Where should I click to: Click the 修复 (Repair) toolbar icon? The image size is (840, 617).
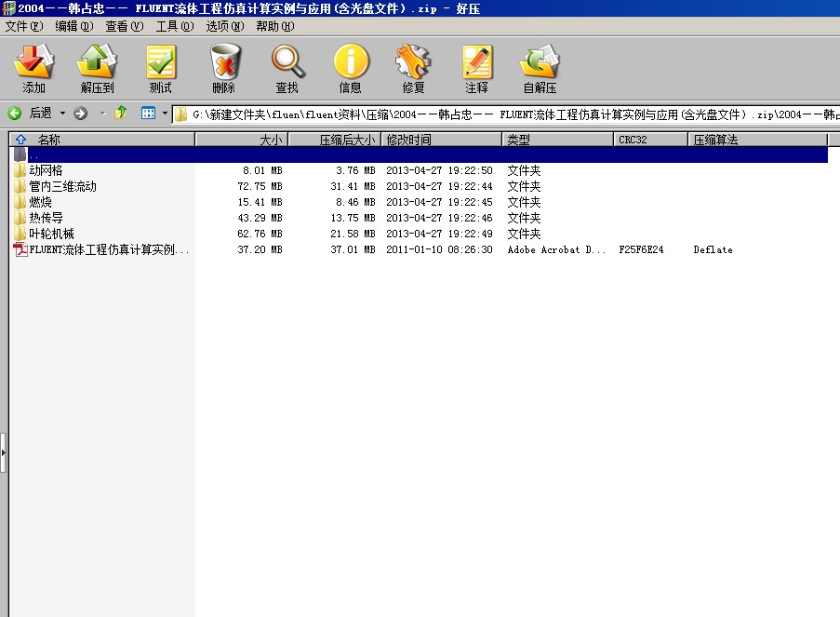(x=413, y=69)
